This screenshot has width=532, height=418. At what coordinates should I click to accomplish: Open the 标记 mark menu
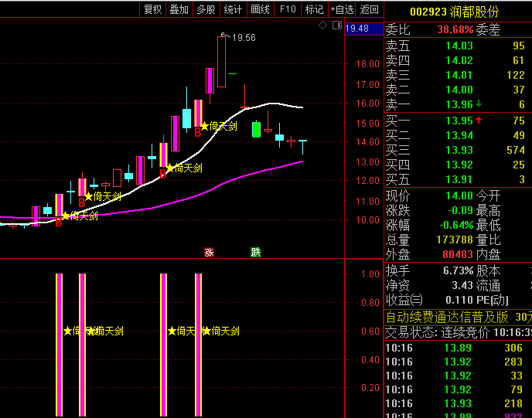[314, 9]
